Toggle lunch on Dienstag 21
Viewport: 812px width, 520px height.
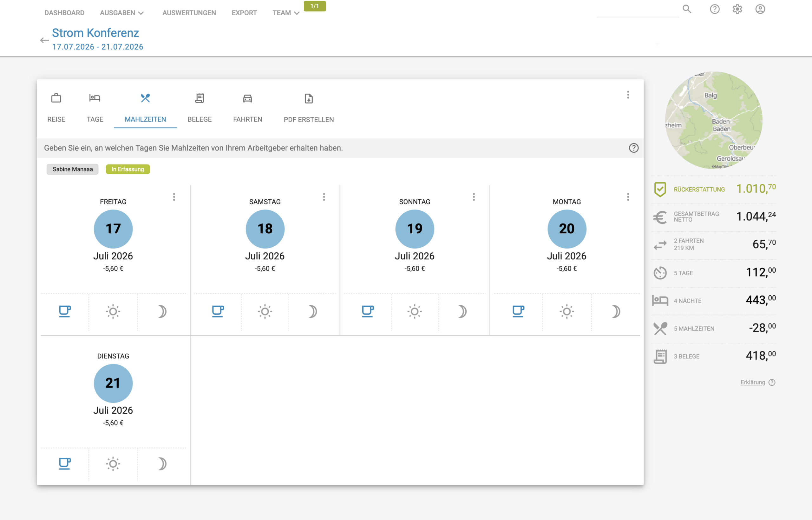pos(113,463)
